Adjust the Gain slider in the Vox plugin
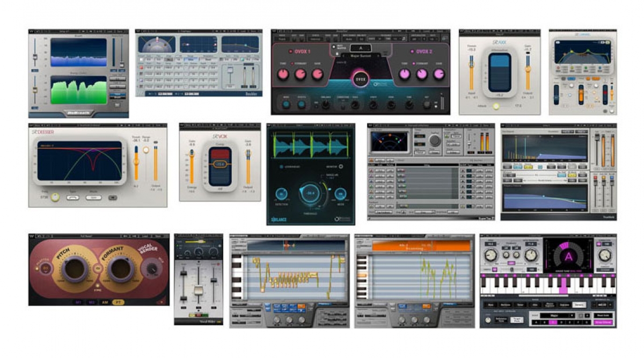 248,167
